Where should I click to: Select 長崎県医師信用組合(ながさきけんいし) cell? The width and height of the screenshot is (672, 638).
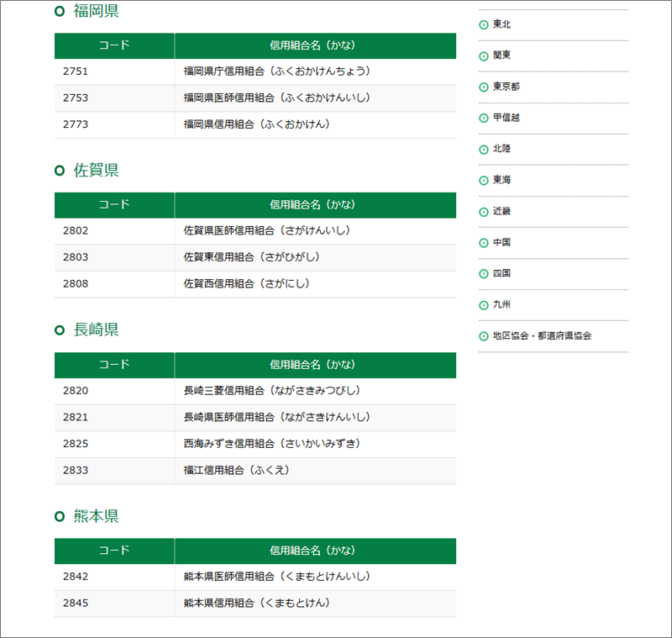click(316, 418)
